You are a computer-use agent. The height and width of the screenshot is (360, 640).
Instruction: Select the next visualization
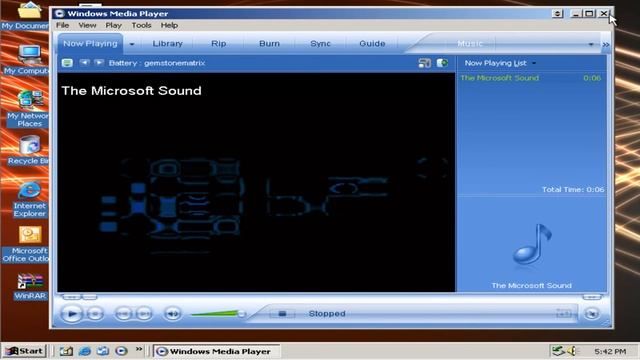pos(99,62)
